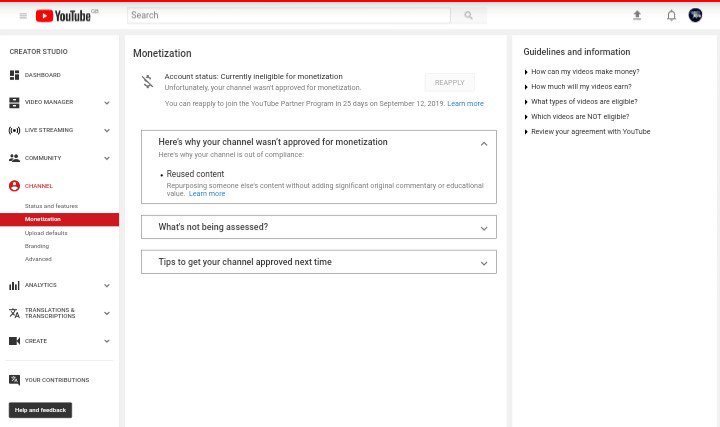
Task: Expand the Create chevron
Action: [x=107, y=341]
